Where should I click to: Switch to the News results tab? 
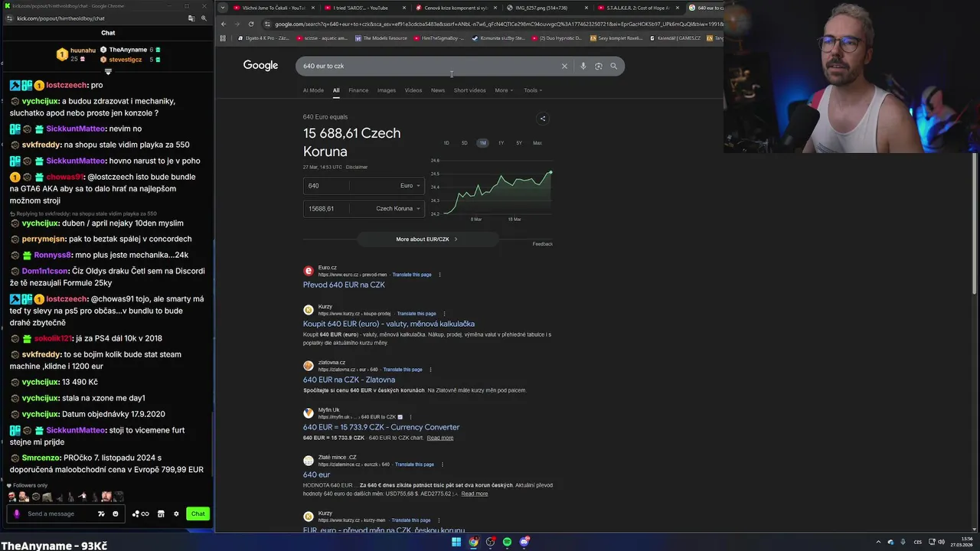coord(438,90)
